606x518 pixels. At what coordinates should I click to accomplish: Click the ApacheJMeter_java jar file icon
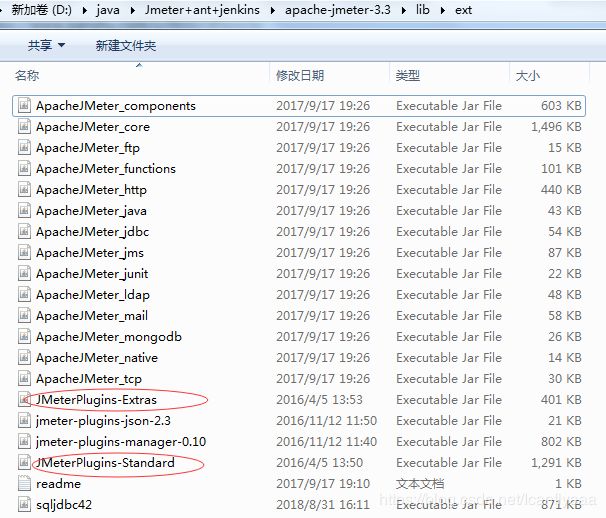pos(24,210)
